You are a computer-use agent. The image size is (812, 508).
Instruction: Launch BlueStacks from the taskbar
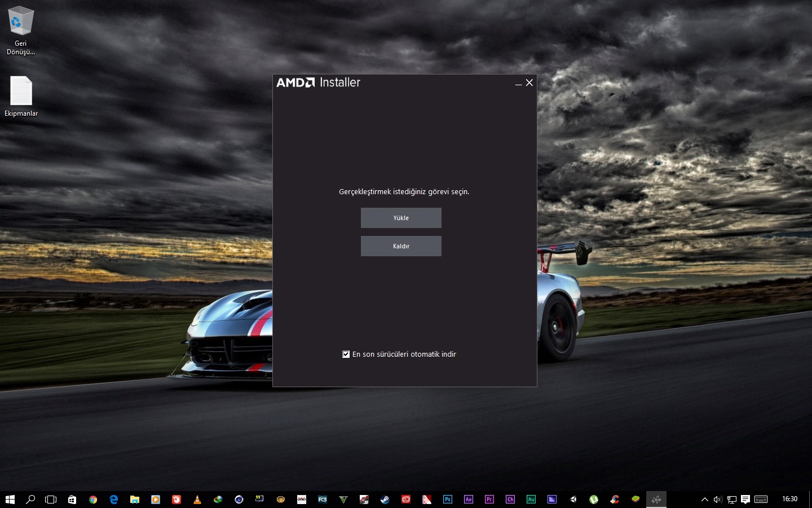tap(636, 500)
